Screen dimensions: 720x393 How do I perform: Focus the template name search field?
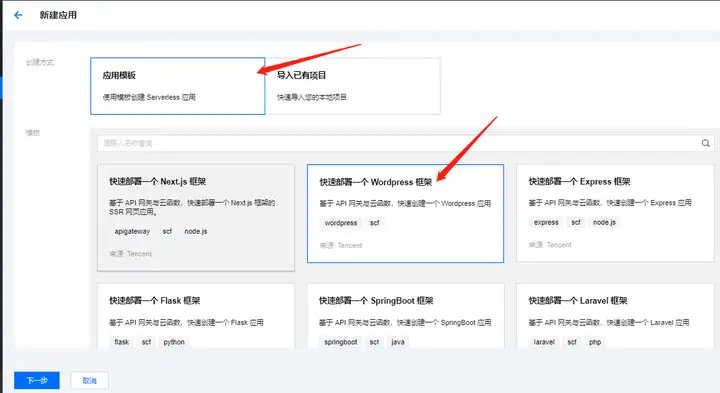(x=405, y=143)
